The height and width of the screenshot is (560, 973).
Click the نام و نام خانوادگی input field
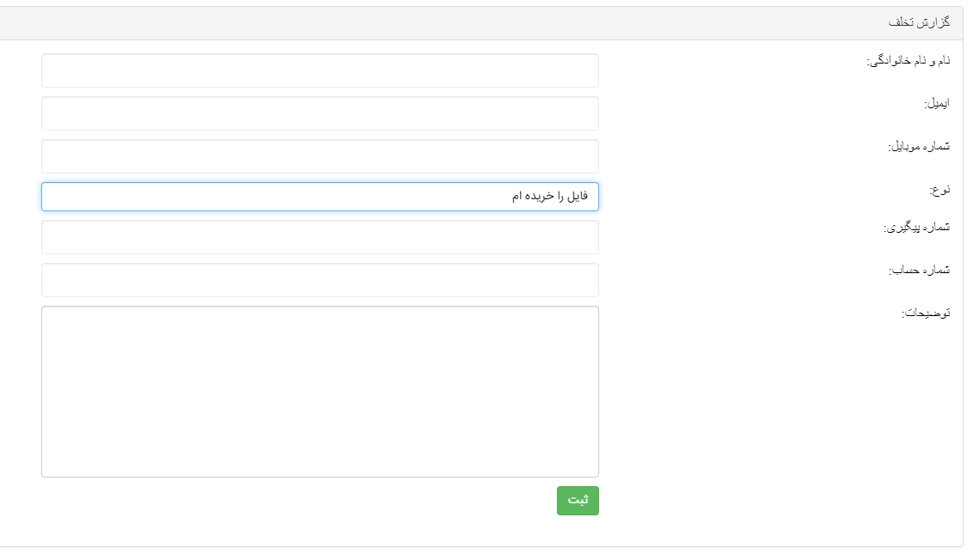[x=320, y=70]
